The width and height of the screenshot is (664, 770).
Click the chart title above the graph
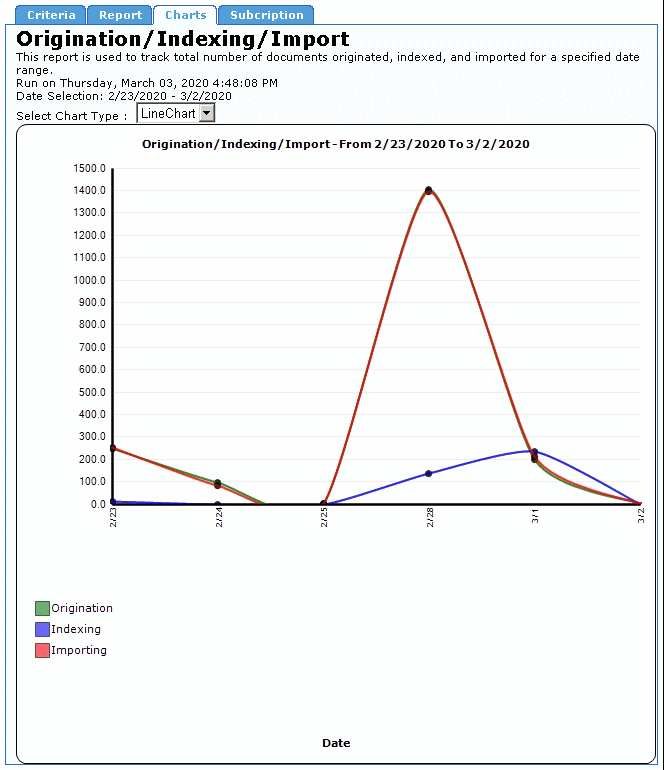click(335, 144)
